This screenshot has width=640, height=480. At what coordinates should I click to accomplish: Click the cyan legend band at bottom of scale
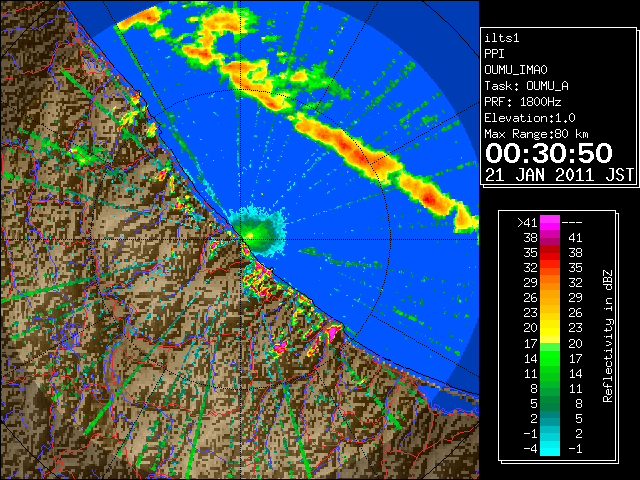(550, 448)
